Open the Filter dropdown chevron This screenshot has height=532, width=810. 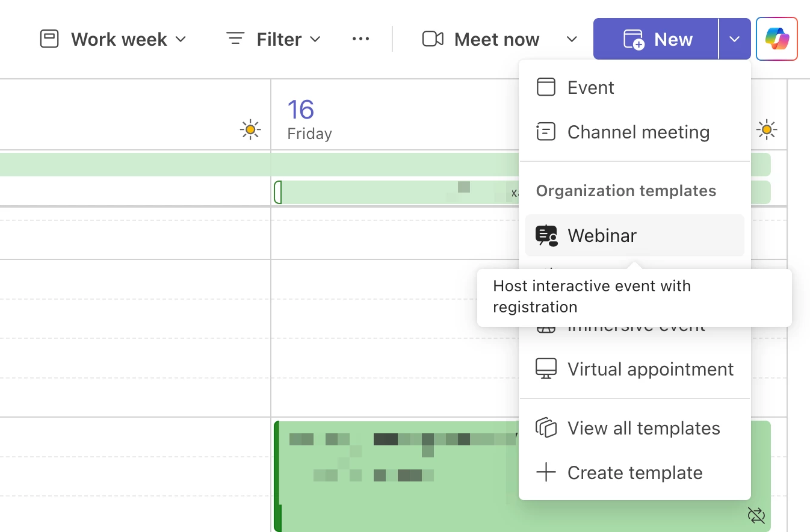coord(315,39)
